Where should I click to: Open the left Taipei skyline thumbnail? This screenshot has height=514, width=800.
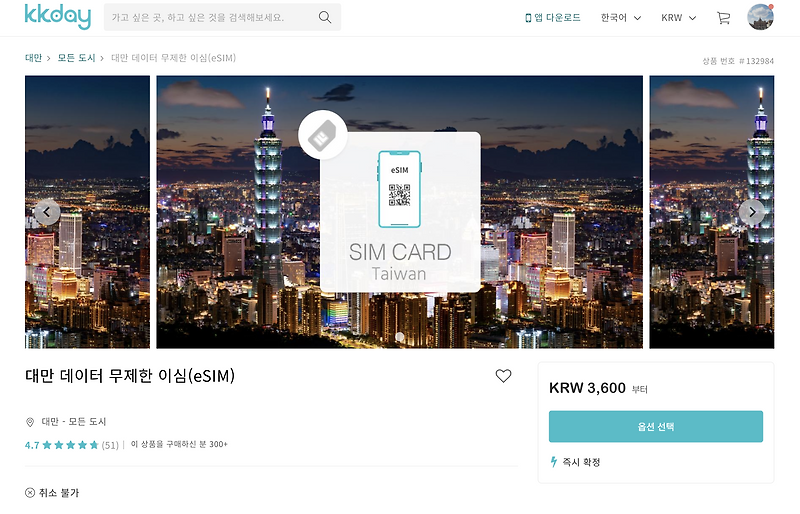[87, 212]
